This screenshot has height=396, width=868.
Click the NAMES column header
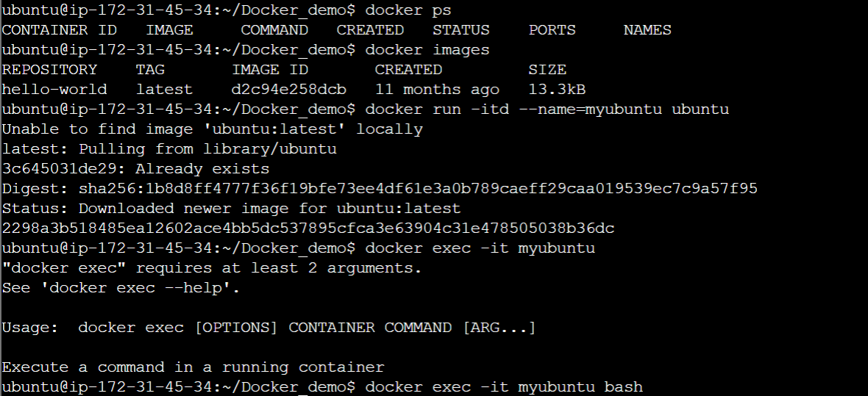point(647,30)
